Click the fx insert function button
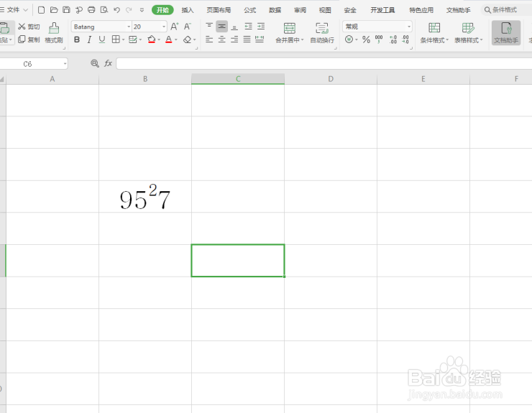The image size is (532, 413). coord(108,63)
